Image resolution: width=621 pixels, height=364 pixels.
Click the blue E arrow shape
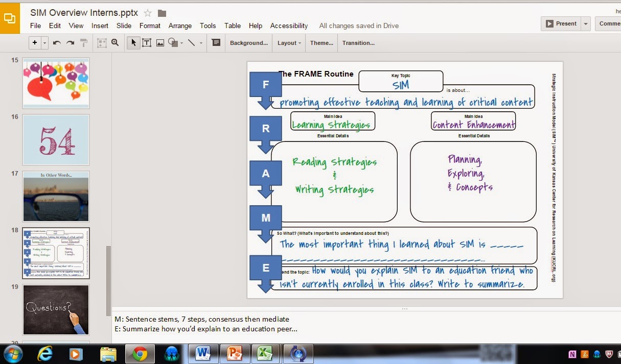pos(265,274)
